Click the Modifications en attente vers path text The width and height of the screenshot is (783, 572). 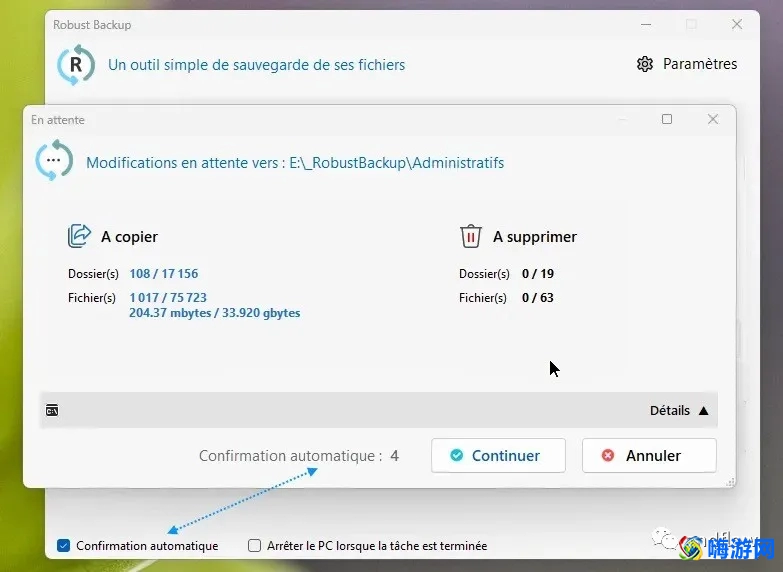click(295, 163)
